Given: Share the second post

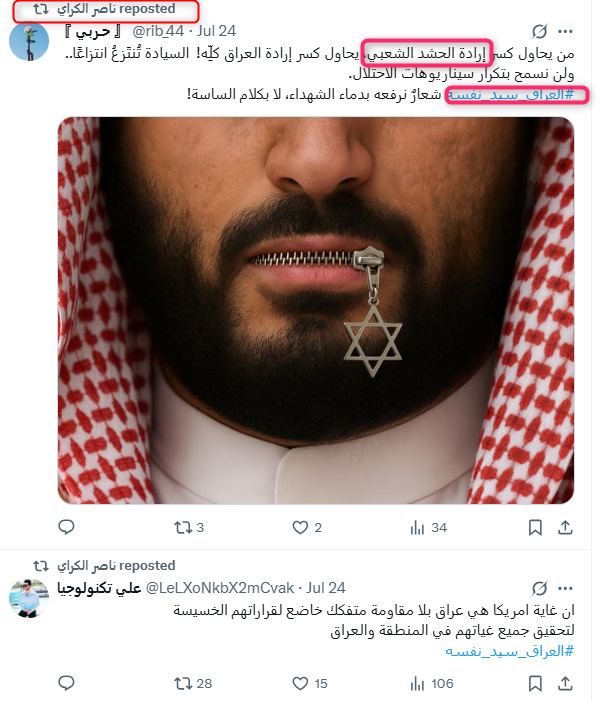Looking at the screenshot, I should pos(565,684).
